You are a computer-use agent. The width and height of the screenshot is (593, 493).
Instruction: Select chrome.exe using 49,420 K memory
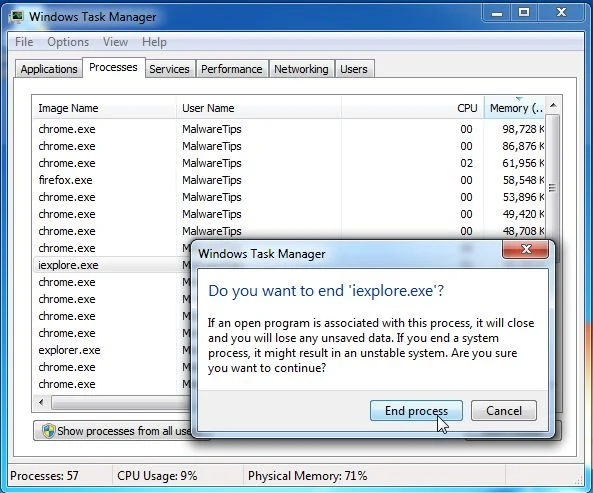tap(289, 214)
